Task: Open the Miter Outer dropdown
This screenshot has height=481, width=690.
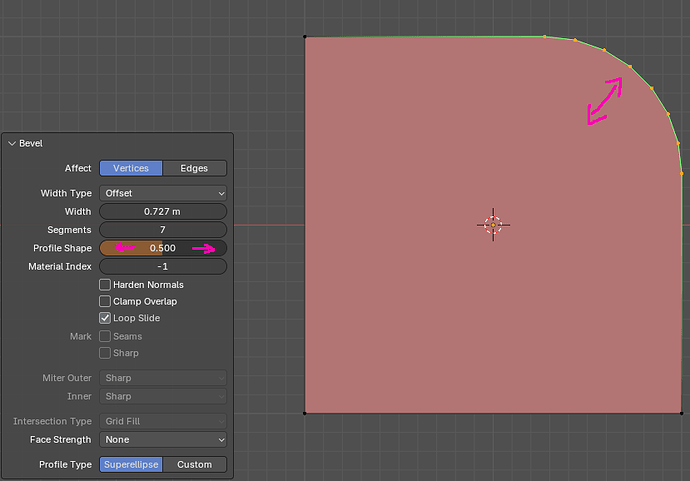Action: point(163,378)
